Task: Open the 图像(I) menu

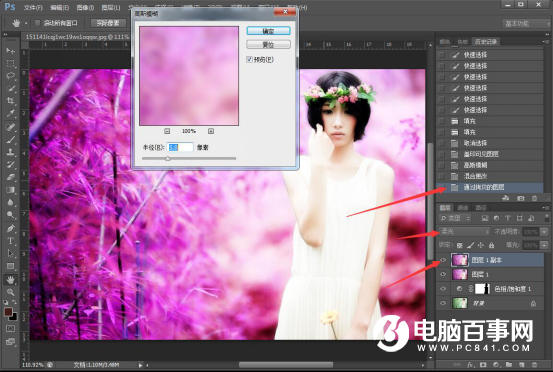Action: coord(85,7)
